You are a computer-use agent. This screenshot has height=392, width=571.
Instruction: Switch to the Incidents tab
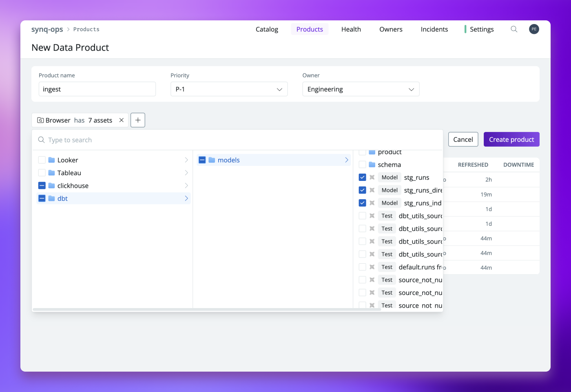(x=434, y=29)
